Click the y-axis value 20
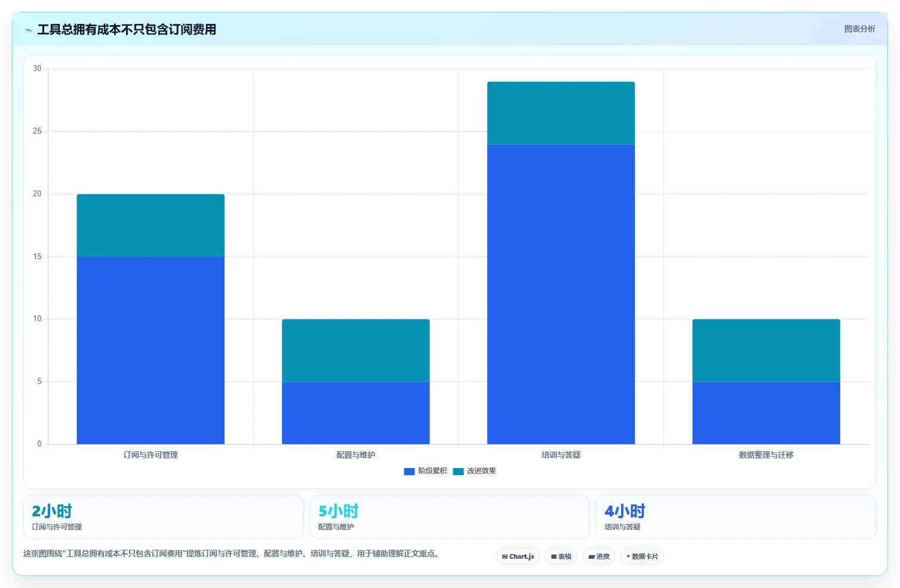The width and height of the screenshot is (900, 588). (37, 194)
